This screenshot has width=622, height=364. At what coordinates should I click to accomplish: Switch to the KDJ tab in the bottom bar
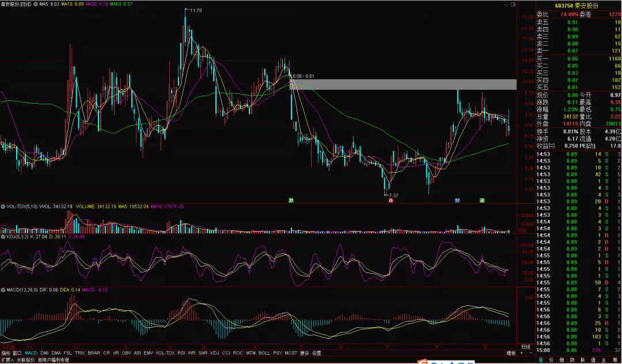tap(215, 353)
